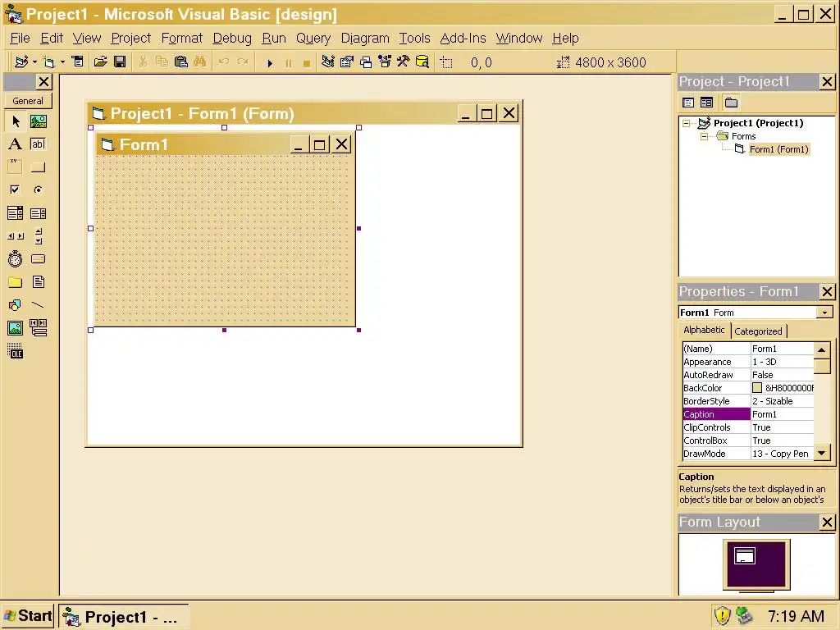Open the Format menu
Viewport: 840px width, 630px height.
pos(181,38)
